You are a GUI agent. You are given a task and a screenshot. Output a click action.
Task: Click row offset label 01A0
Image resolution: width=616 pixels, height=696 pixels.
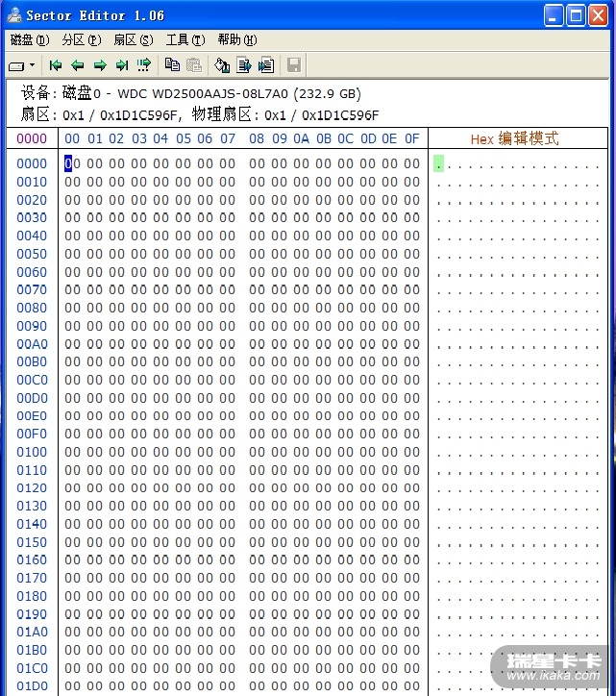coord(32,632)
